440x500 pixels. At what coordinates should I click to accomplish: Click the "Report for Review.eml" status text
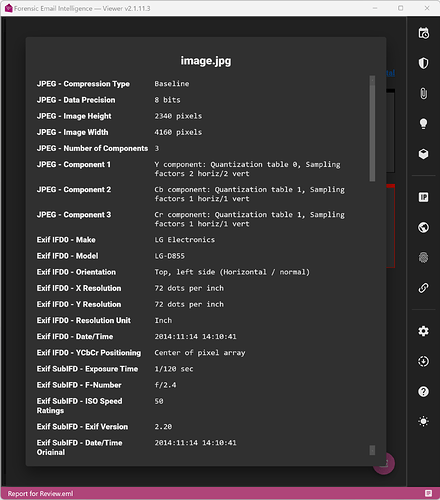click(x=40, y=494)
